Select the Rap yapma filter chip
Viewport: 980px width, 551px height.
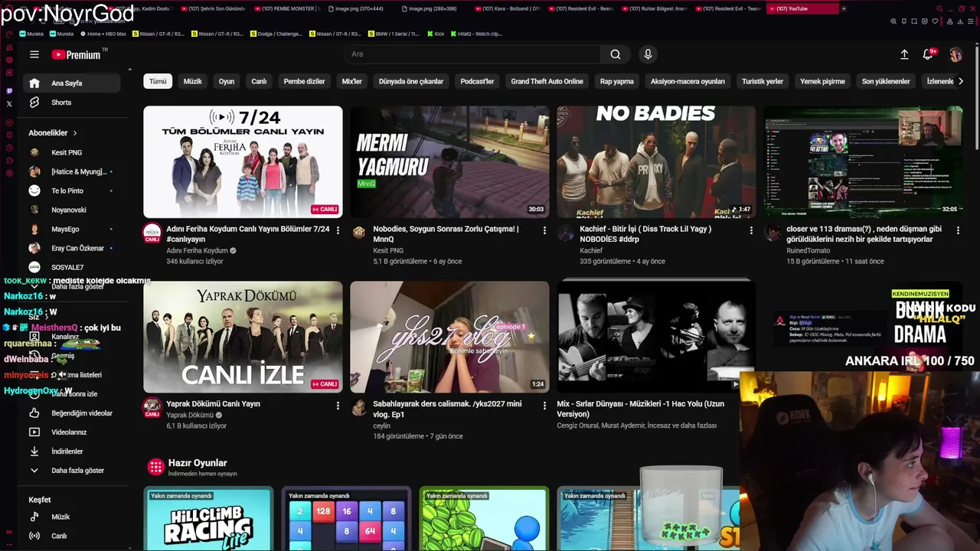pyautogui.click(x=617, y=81)
